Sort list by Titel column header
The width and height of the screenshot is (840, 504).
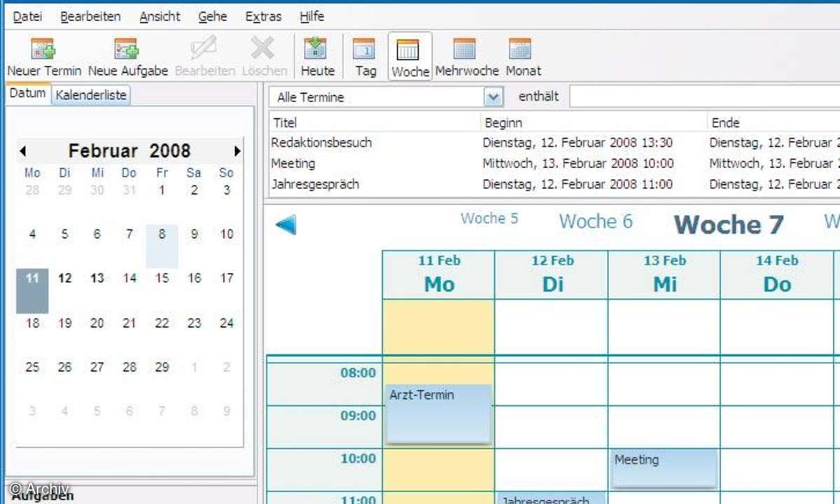[375, 122]
